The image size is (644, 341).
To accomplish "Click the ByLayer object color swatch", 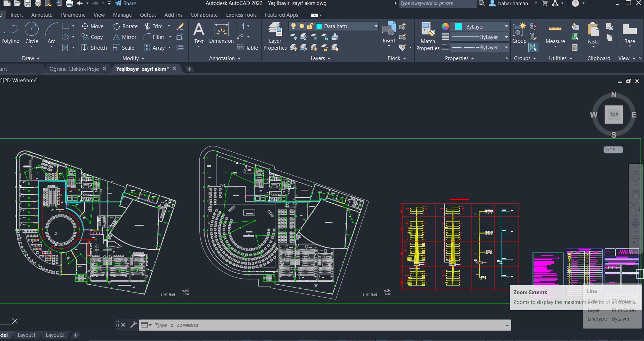I will click(459, 27).
